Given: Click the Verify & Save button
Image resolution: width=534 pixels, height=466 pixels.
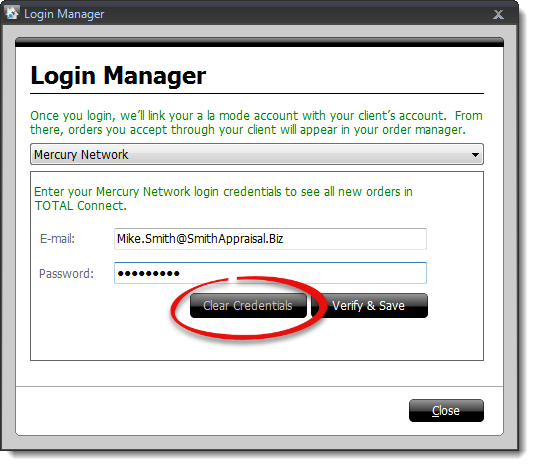Looking at the screenshot, I should [369, 306].
